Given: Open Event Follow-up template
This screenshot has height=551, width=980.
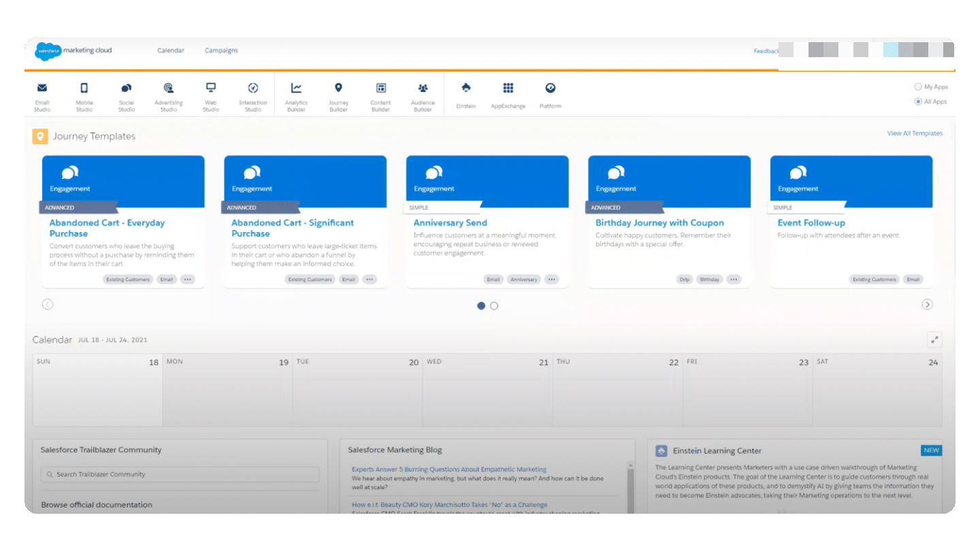Looking at the screenshot, I should pyautogui.click(x=811, y=222).
